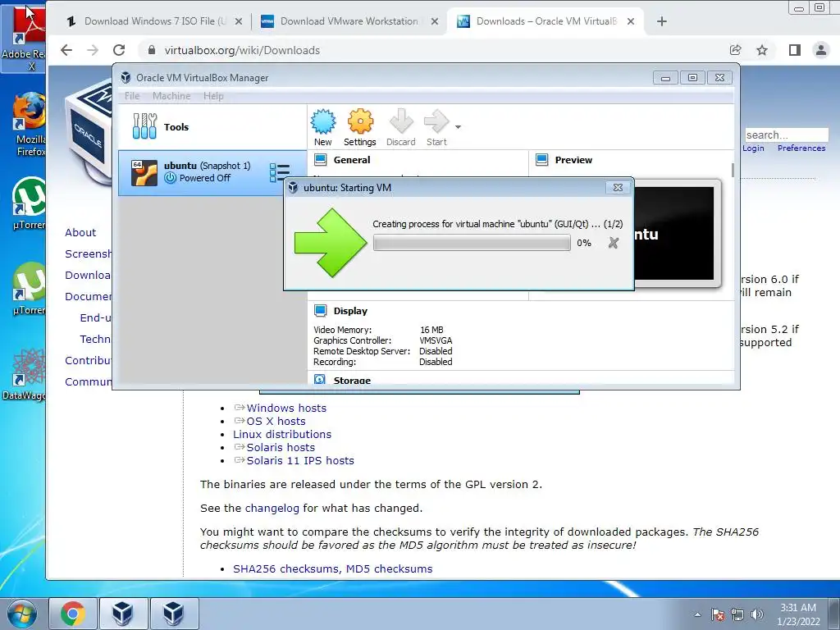Viewport: 840px width, 630px height.
Task: Click the Chrome taskbar icon
Action: tap(73, 614)
